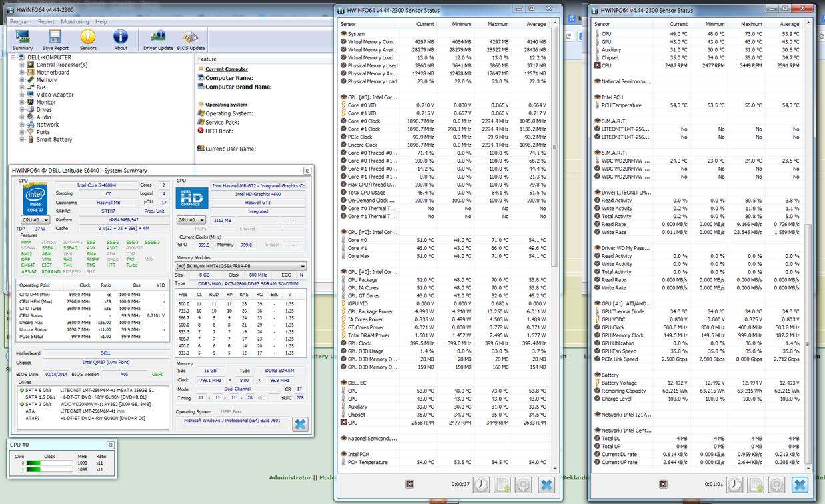Click fan control icon left of 0:00:37
Image resolution: width=825 pixels, height=504 pixels.
[409, 485]
